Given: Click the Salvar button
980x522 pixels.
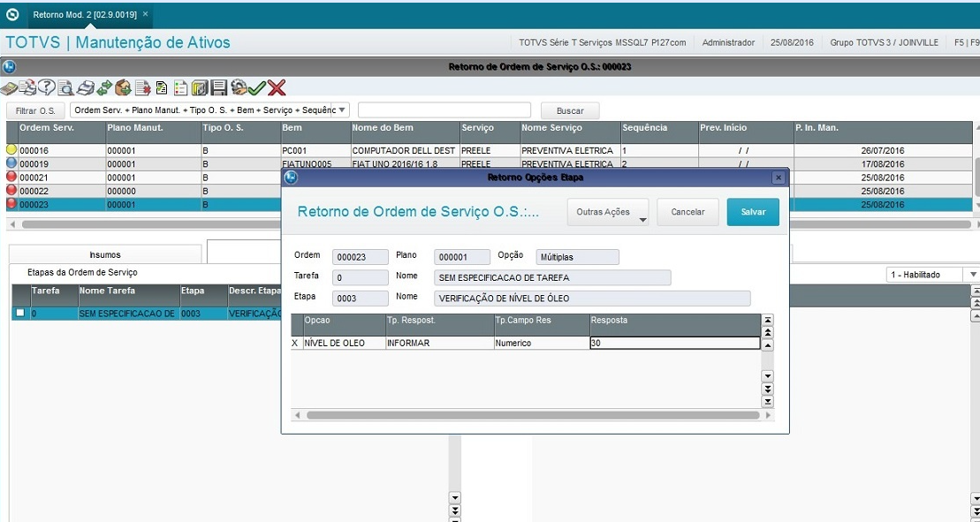Looking at the screenshot, I should [x=753, y=212].
